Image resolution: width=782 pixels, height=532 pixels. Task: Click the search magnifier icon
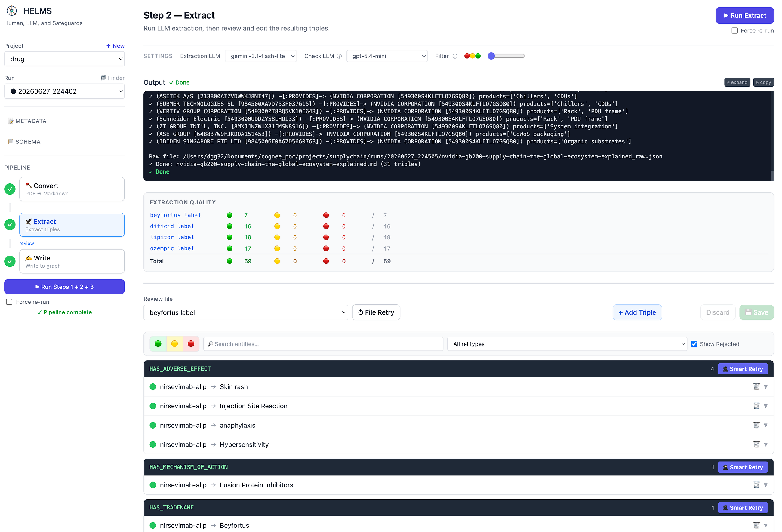pyautogui.click(x=210, y=344)
